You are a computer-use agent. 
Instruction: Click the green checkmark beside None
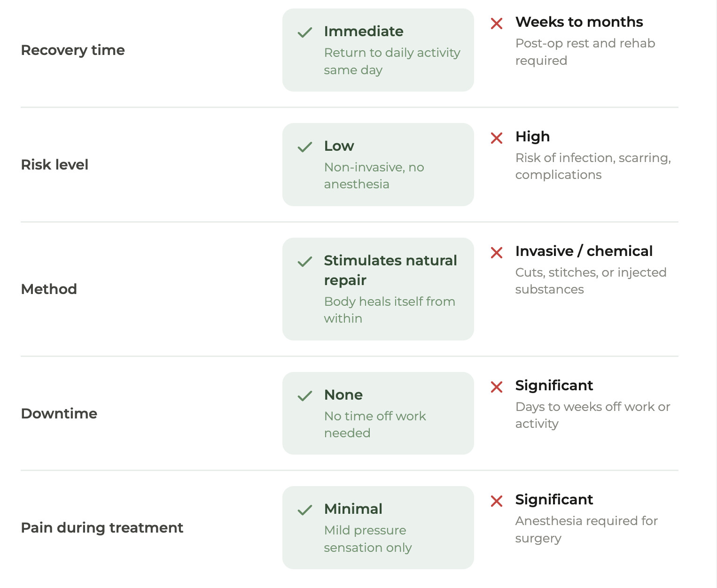[305, 396]
